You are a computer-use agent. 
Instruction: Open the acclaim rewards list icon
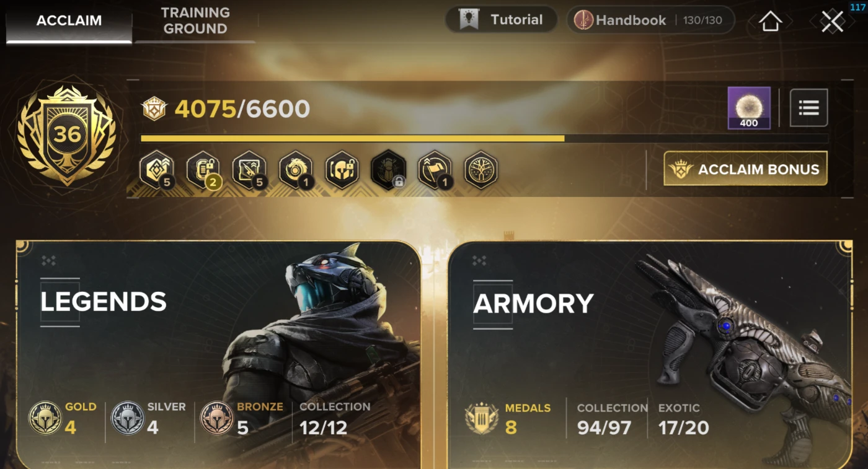pyautogui.click(x=808, y=108)
